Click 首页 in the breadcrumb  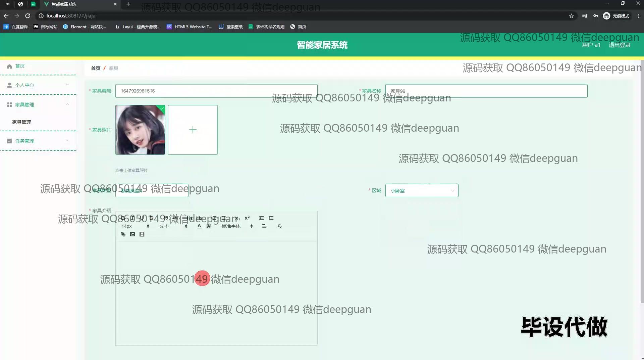(x=96, y=68)
